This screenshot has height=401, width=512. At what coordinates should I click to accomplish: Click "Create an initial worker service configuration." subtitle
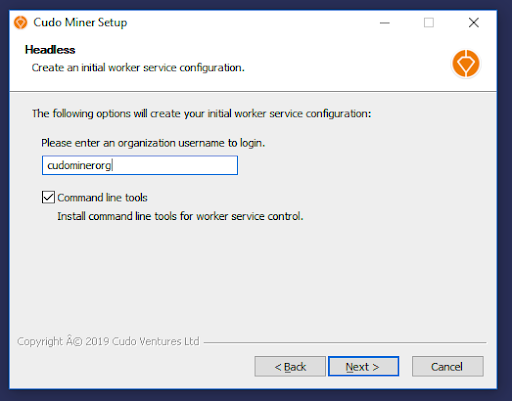[138, 68]
